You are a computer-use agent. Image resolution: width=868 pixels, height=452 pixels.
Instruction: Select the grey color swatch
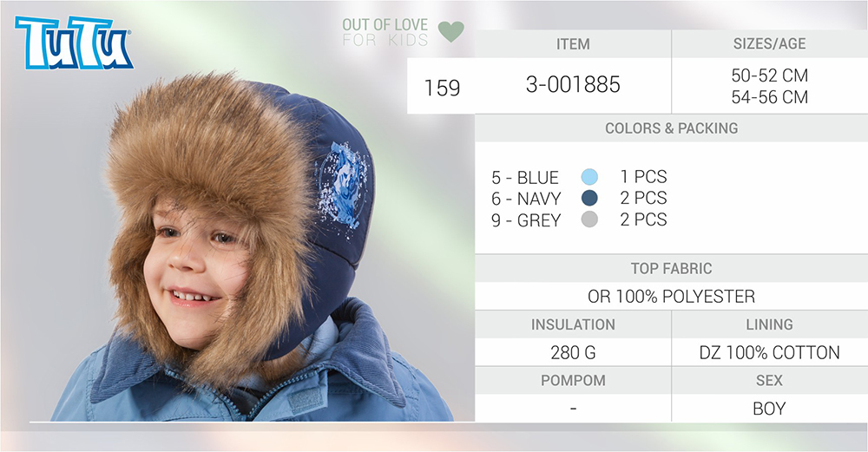589,219
